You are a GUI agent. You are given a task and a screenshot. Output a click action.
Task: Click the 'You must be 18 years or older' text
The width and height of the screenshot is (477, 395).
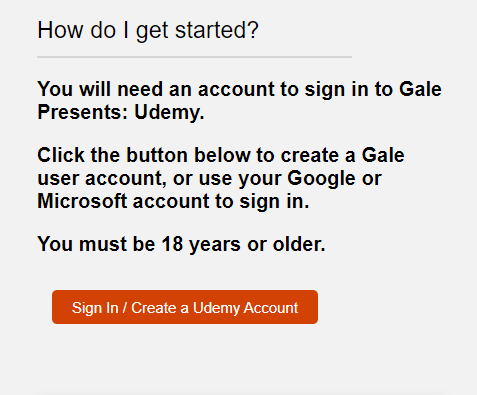pos(181,244)
